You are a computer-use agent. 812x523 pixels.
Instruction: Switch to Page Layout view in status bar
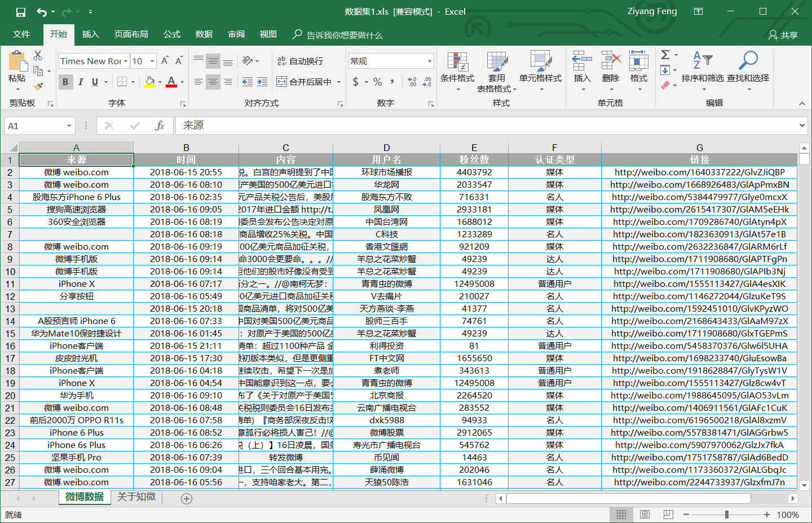645,515
